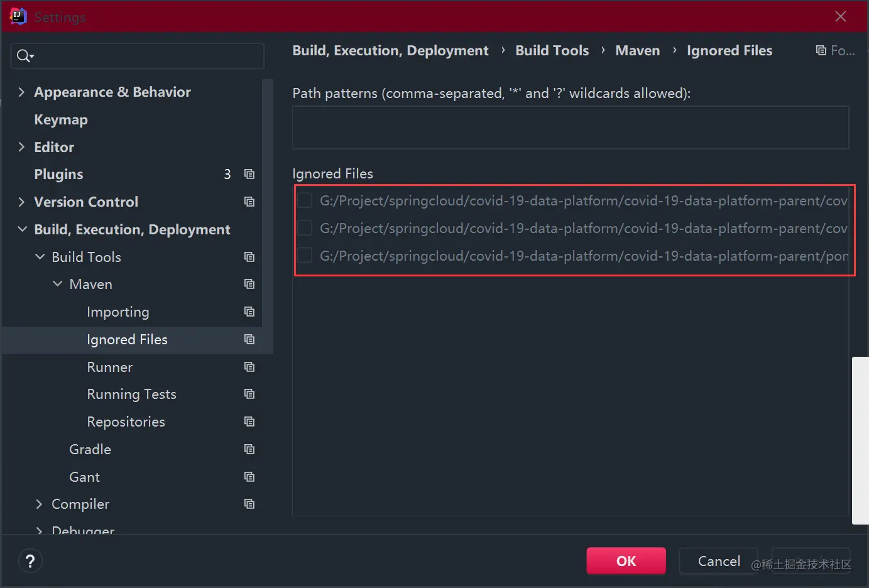Select Runner under Maven
Viewport: 869px width, 588px height.
click(x=110, y=367)
